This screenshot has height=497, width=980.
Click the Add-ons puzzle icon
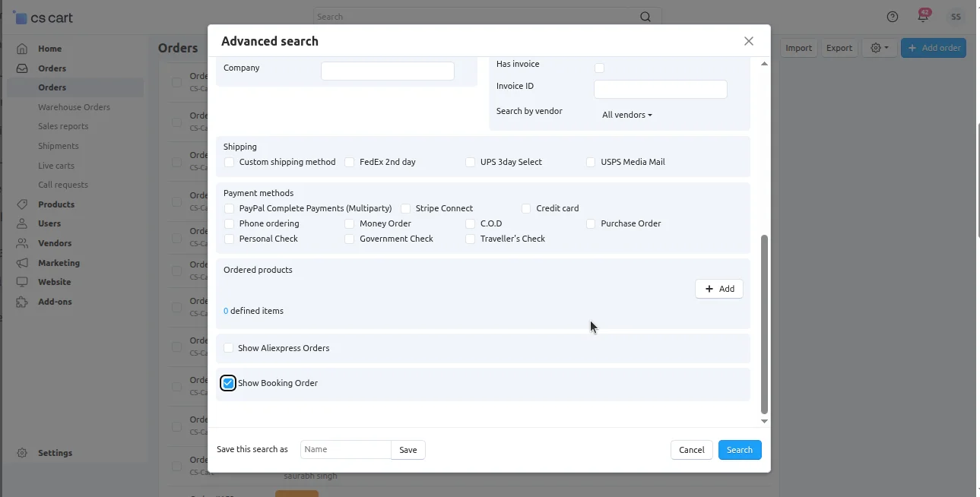[22, 302]
